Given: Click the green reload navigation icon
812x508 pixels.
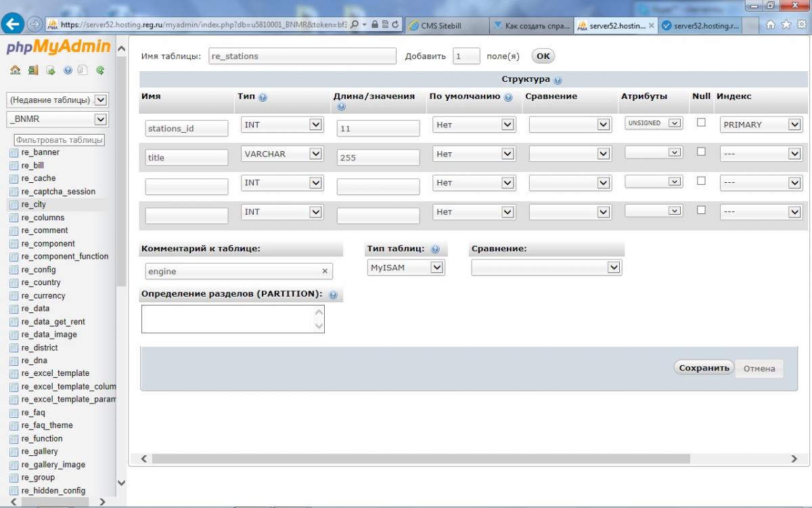Looking at the screenshot, I should [x=100, y=70].
